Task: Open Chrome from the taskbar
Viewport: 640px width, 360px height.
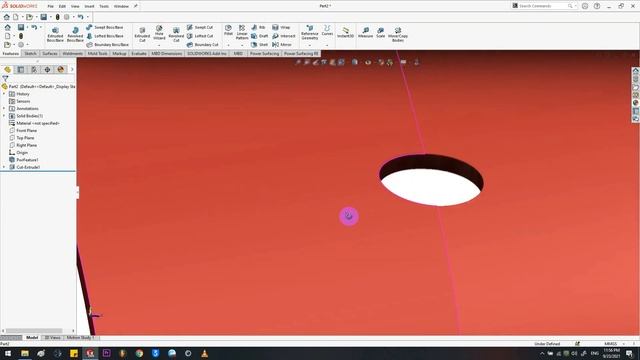Action: click(x=139, y=353)
